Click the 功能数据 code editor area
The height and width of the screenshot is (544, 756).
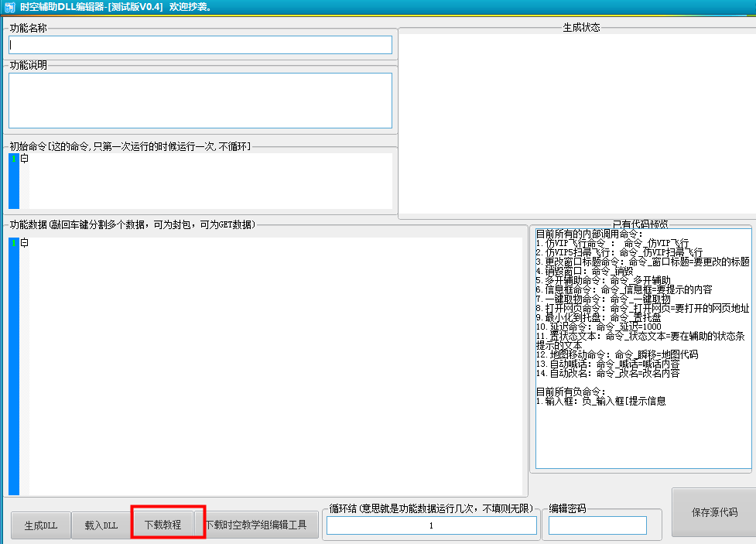pos(275,366)
